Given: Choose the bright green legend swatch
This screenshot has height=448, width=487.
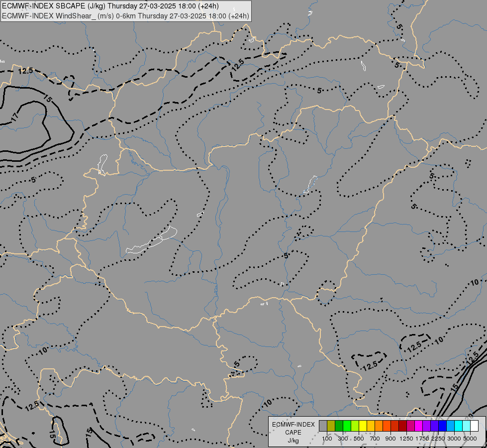Looking at the screenshot, I should click(x=347, y=426).
